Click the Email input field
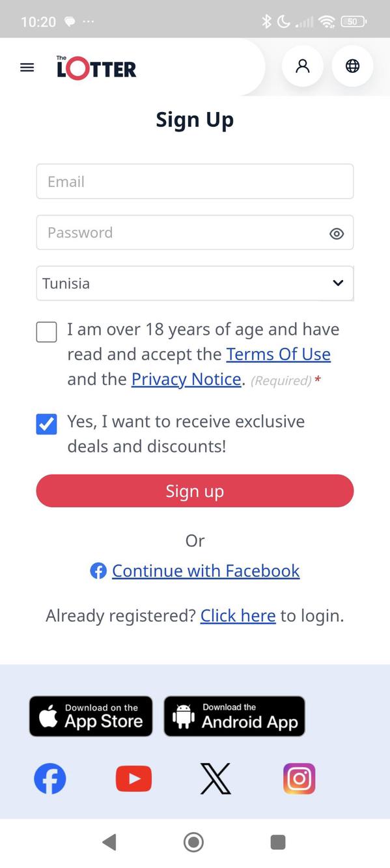This screenshot has width=390, height=868. point(195,182)
